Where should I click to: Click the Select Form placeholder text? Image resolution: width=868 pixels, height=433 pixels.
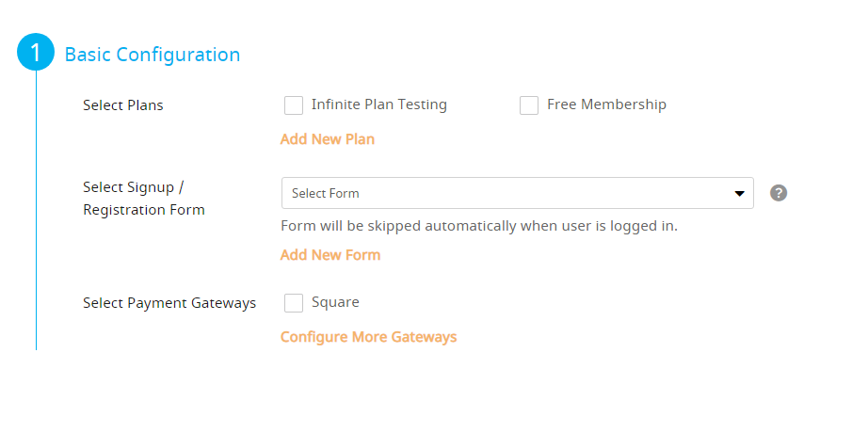326,193
